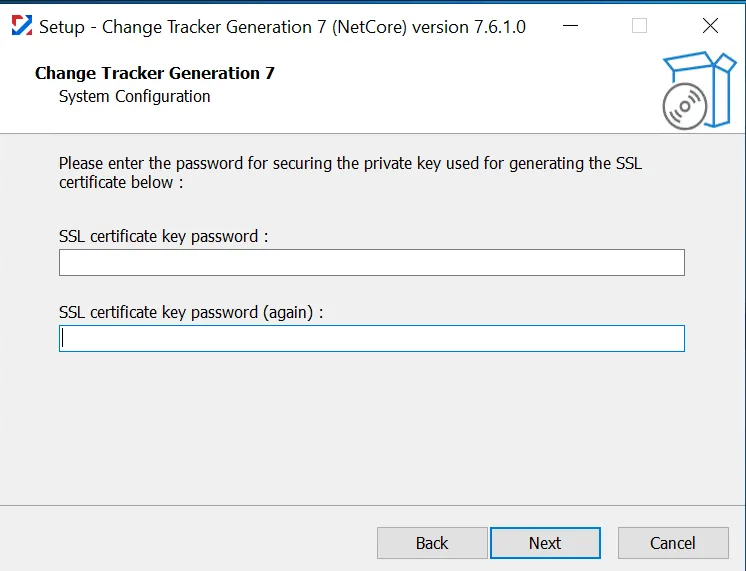Go to the previous step with Back

432,543
